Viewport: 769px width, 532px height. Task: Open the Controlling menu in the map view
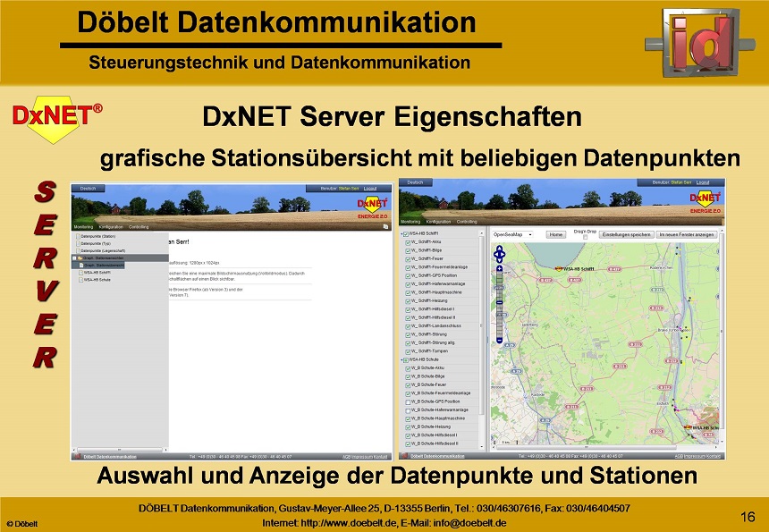(x=467, y=222)
